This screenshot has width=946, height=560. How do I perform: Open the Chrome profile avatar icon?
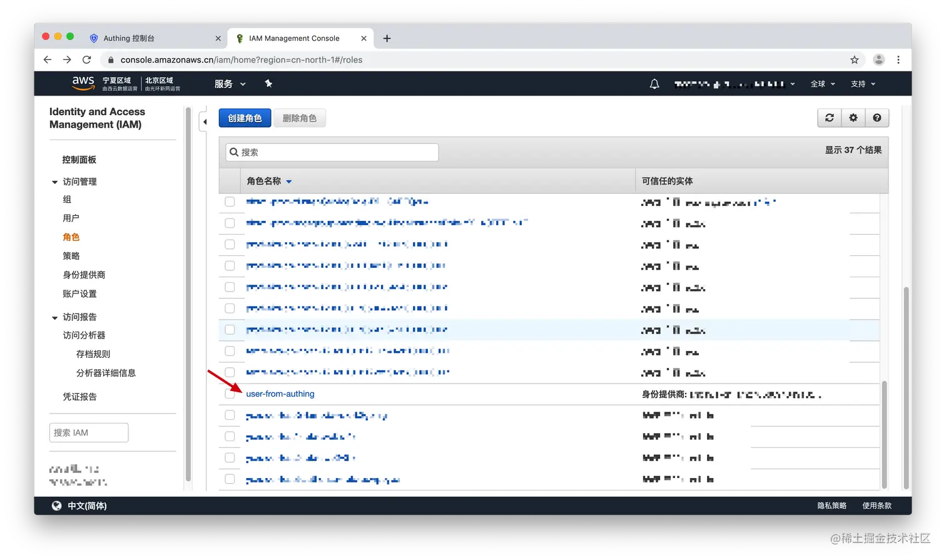(x=879, y=59)
